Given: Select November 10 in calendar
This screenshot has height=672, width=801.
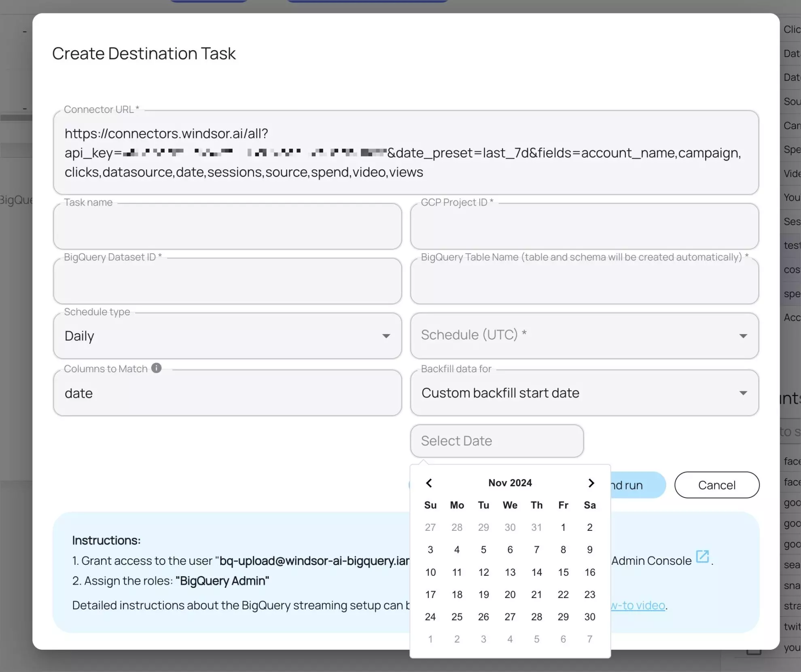Looking at the screenshot, I should point(430,572).
